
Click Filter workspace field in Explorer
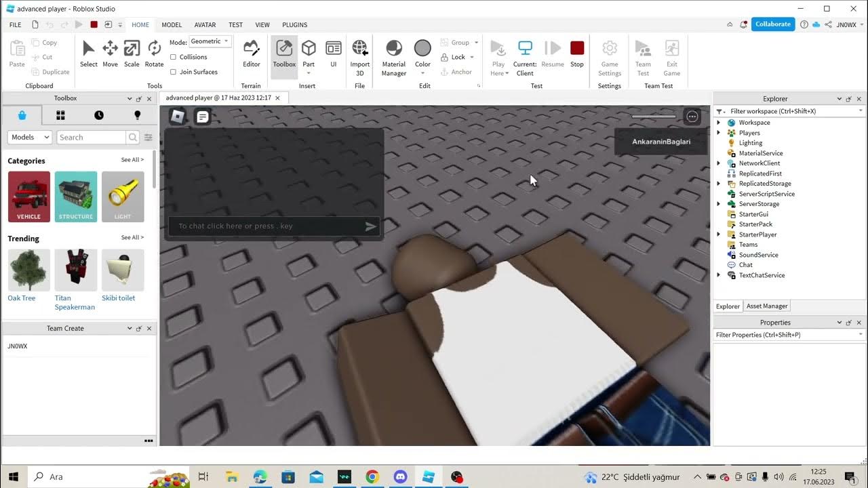[x=790, y=111]
